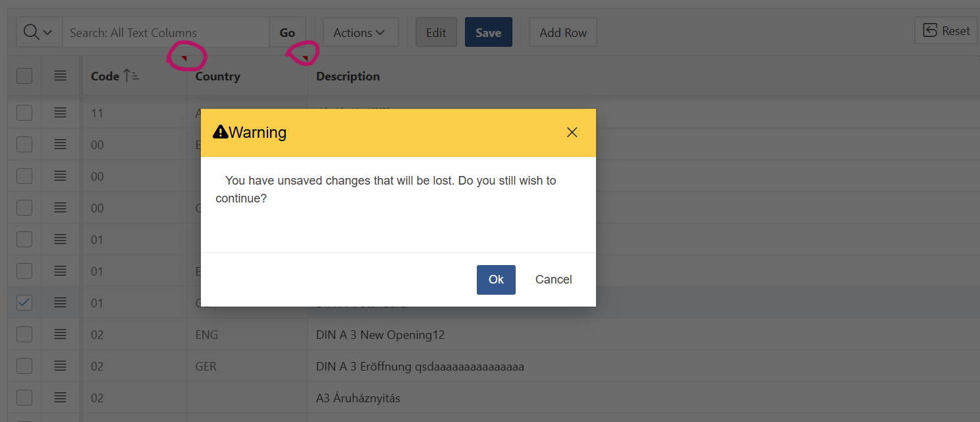Toggle the Edit mode button
This screenshot has width=980, height=422.
(x=436, y=32)
